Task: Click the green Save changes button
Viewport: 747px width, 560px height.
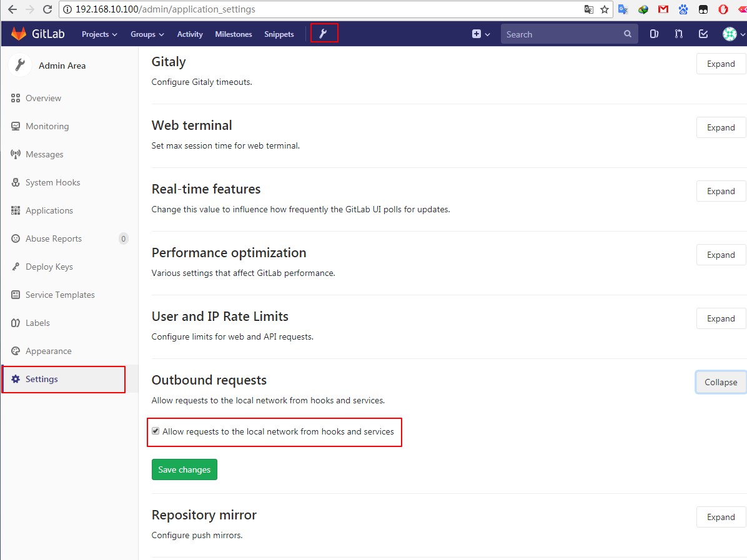Action: click(184, 469)
